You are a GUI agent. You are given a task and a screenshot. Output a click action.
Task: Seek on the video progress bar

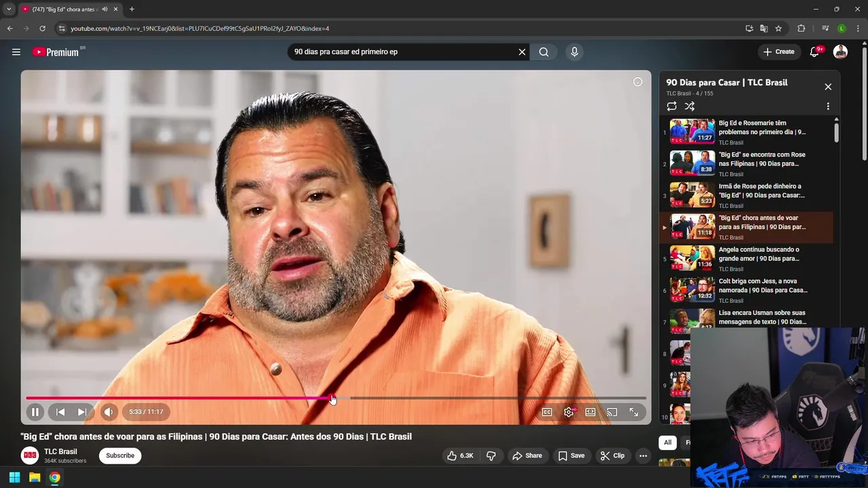336,399
